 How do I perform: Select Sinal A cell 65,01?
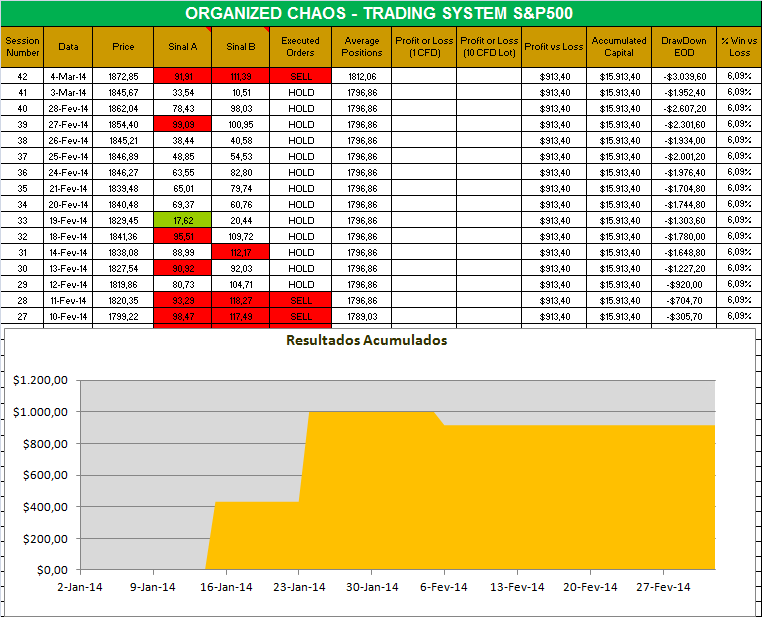pyautogui.click(x=183, y=189)
